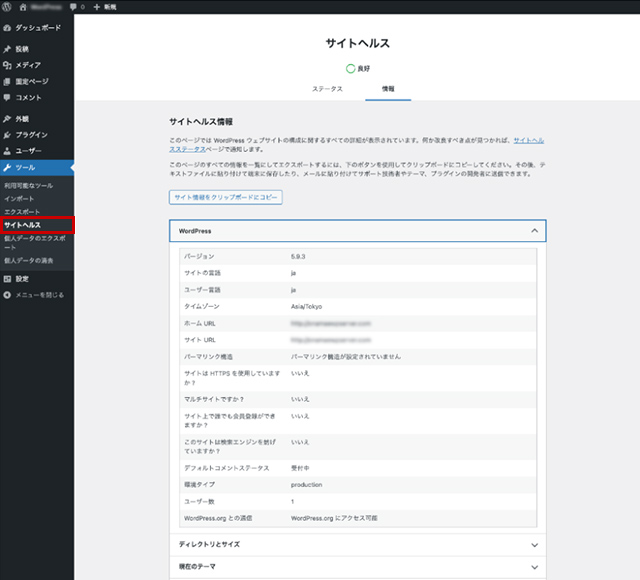Select the 情報 tab
The height and width of the screenshot is (580, 640).
(388, 89)
